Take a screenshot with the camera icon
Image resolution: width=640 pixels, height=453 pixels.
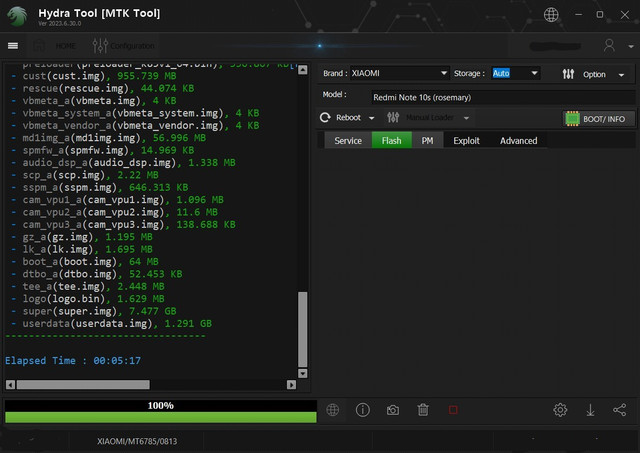coord(393,410)
